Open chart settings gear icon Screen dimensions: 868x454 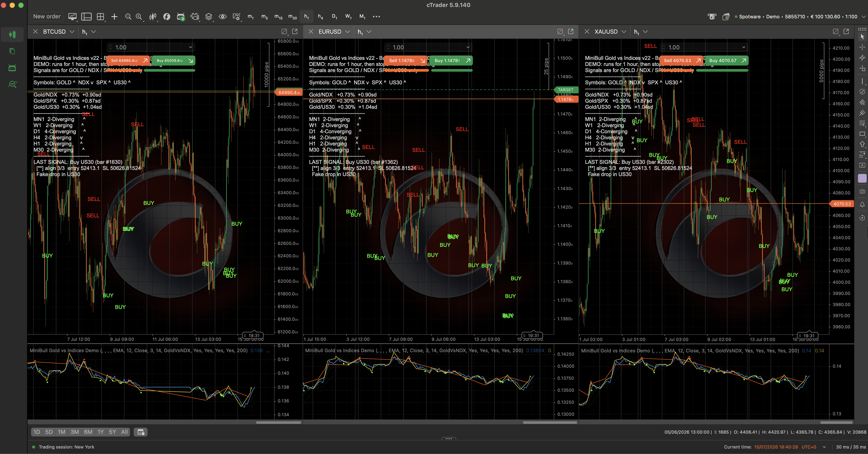tap(237, 17)
